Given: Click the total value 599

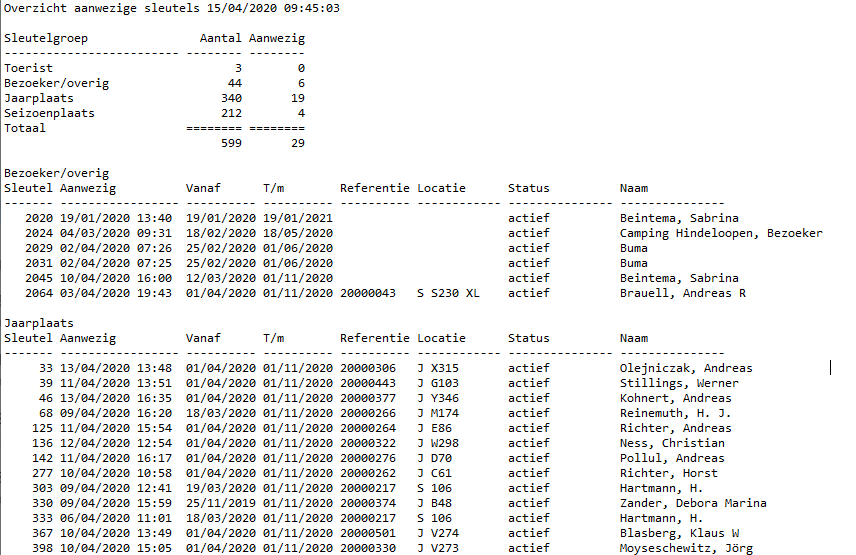Looking at the screenshot, I should (x=231, y=143).
